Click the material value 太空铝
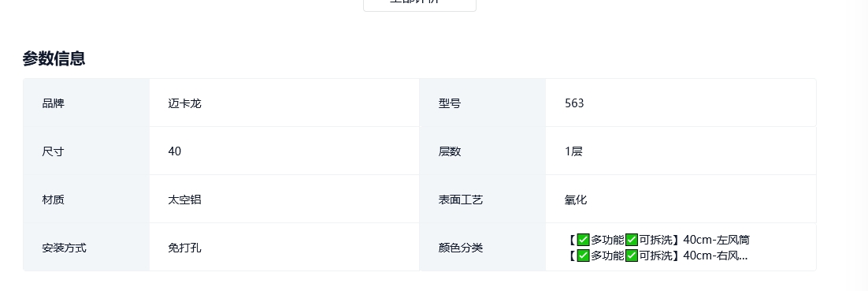Viewport: 868px width, 291px height. 184,200
